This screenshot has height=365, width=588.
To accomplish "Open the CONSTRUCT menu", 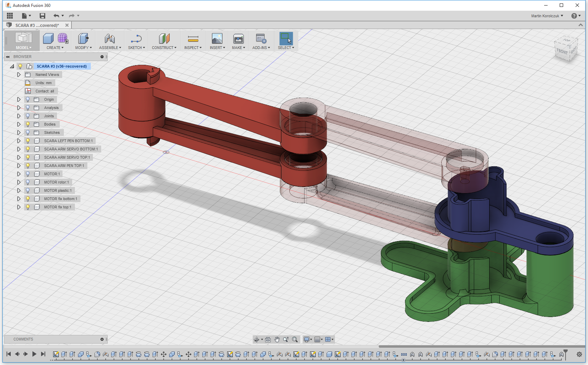I will coord(164,48).
